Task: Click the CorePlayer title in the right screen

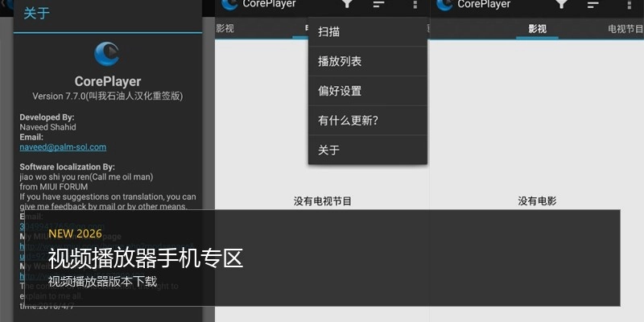Action: click(x=484, y=4)
